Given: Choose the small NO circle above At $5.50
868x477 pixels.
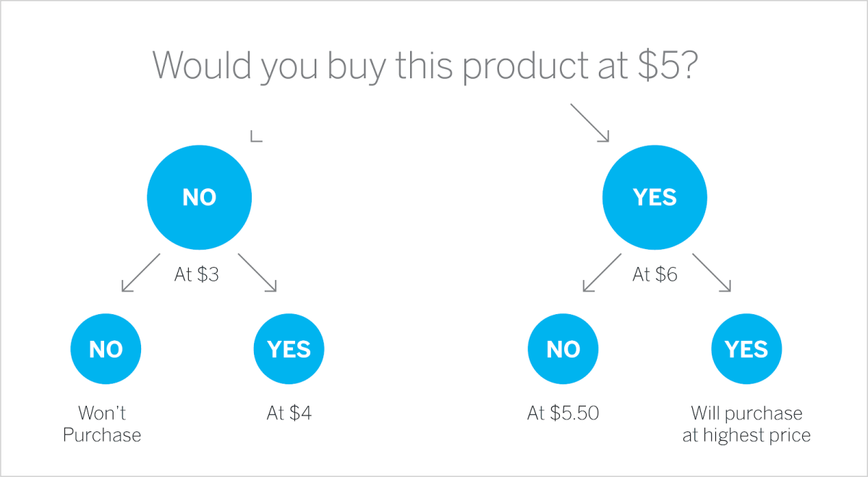Looking at the screenshot, I should [563, 350].
